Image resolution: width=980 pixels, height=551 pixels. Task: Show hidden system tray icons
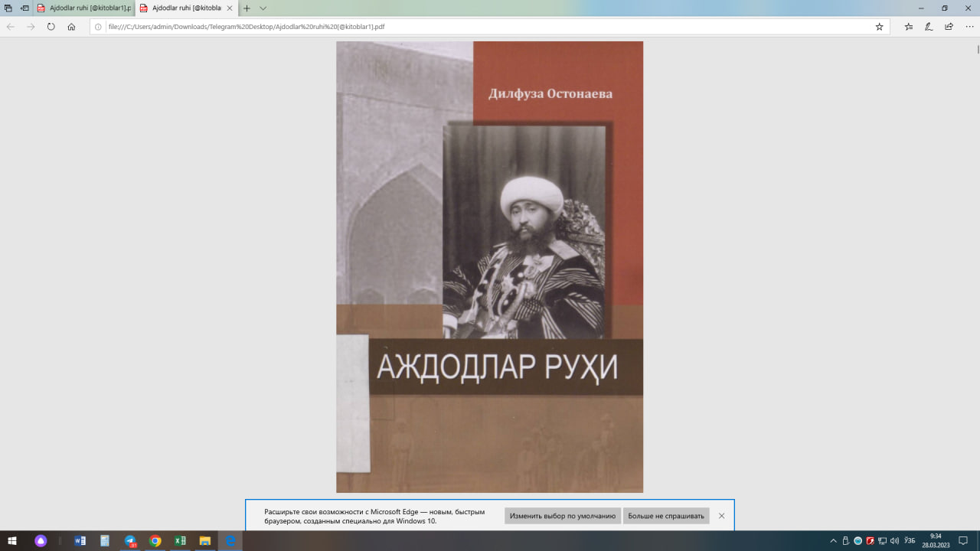833,541
